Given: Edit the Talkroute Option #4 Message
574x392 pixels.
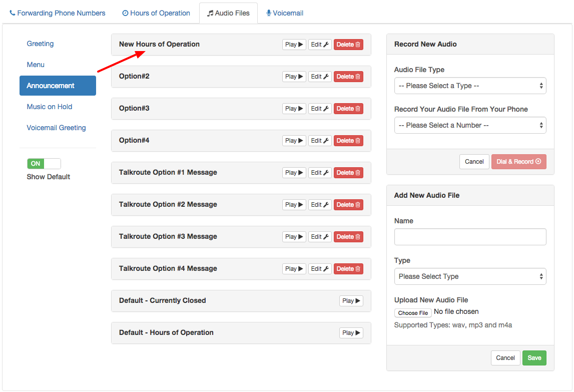Looking at the screenshot, I should (320, 268).
